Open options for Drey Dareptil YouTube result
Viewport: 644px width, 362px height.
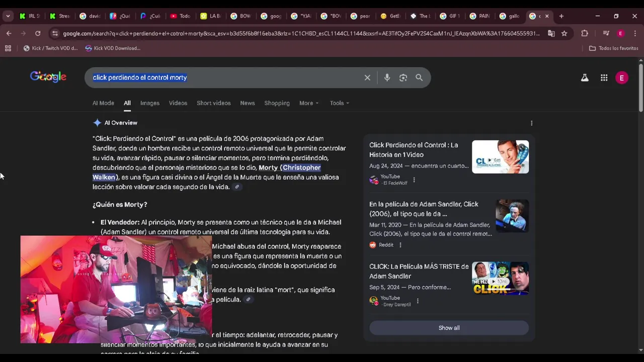pos(418,301)
